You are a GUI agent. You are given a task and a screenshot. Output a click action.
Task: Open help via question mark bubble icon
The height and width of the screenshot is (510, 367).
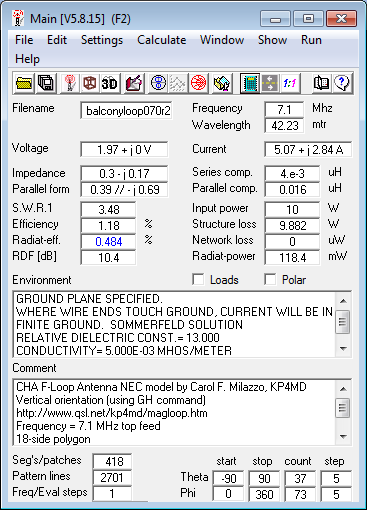(x=342, y=83)
